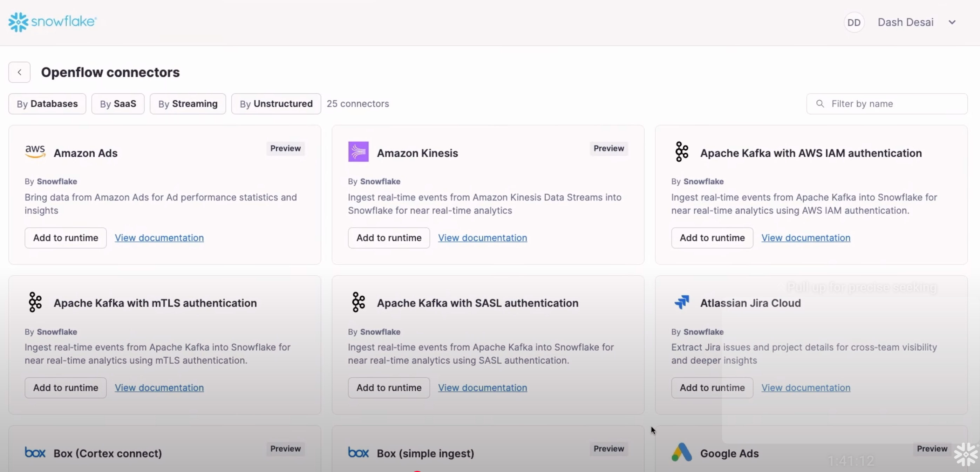Image resolution: width=980 pixels, height=472 pixels.
Task: Click the Snowflake logo in the header
Action: [53, 22]
